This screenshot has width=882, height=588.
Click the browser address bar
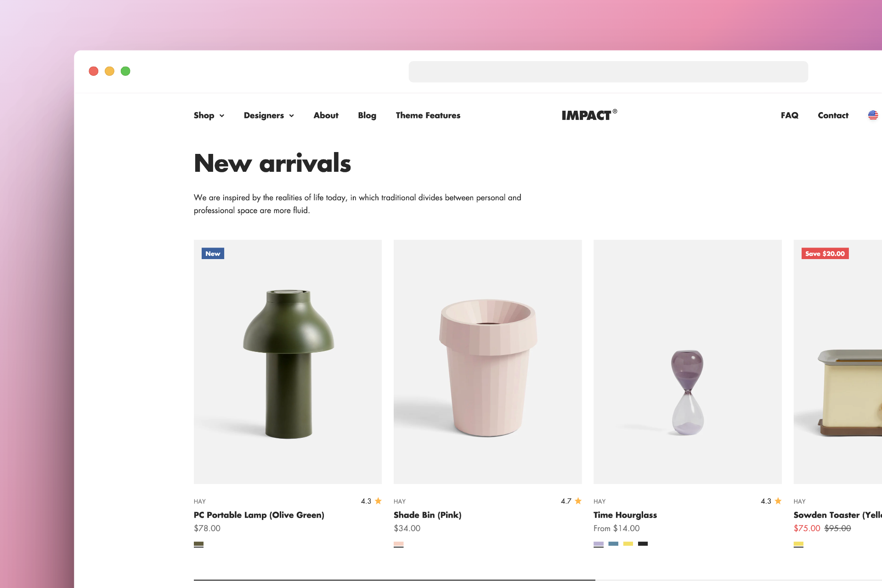(x=608, y=72)
